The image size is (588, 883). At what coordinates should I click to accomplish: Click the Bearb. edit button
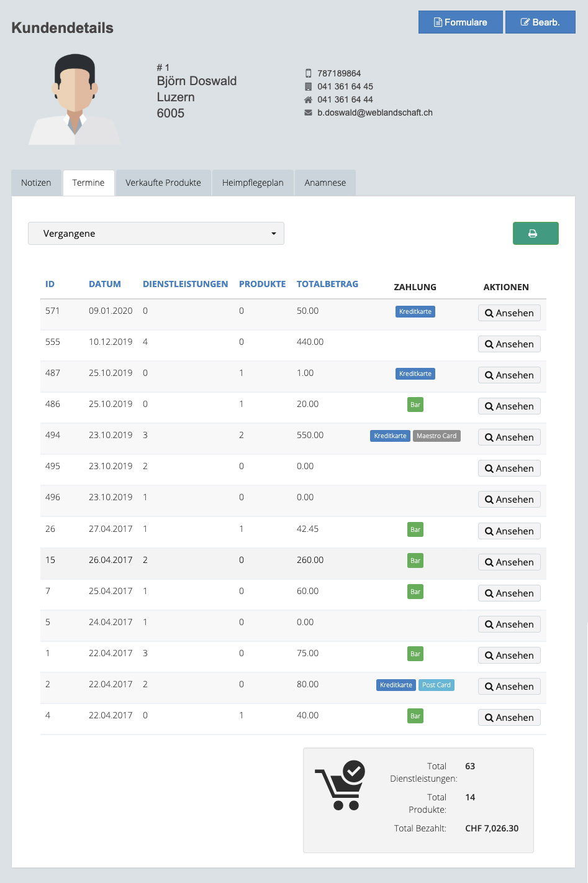point(540,22)
